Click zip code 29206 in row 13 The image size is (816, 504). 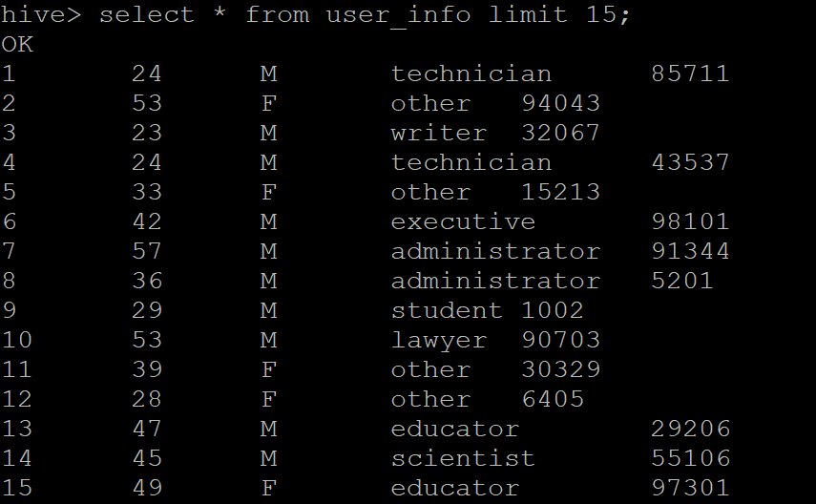point(690,429)
